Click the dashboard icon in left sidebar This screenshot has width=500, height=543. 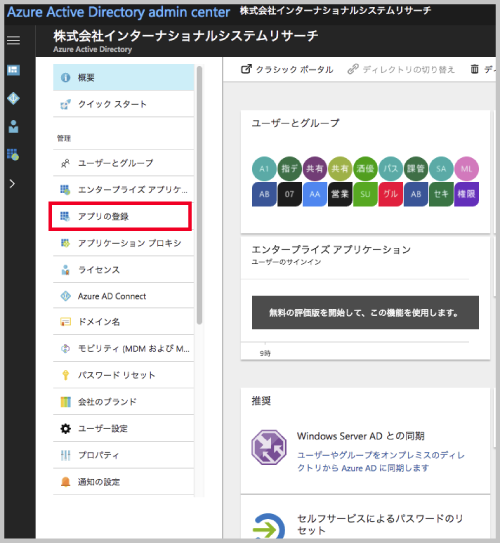(14, 70)
